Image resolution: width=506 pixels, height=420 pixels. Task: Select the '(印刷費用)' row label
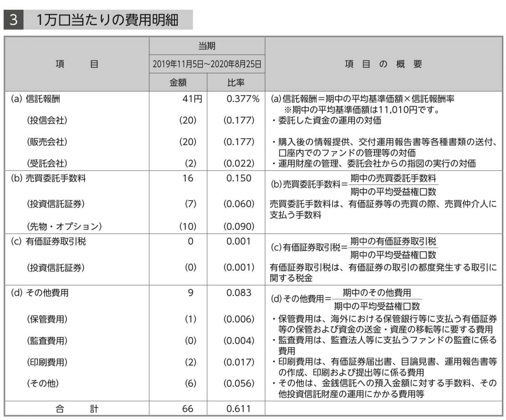pyautogui.click(x=46, y=362)
